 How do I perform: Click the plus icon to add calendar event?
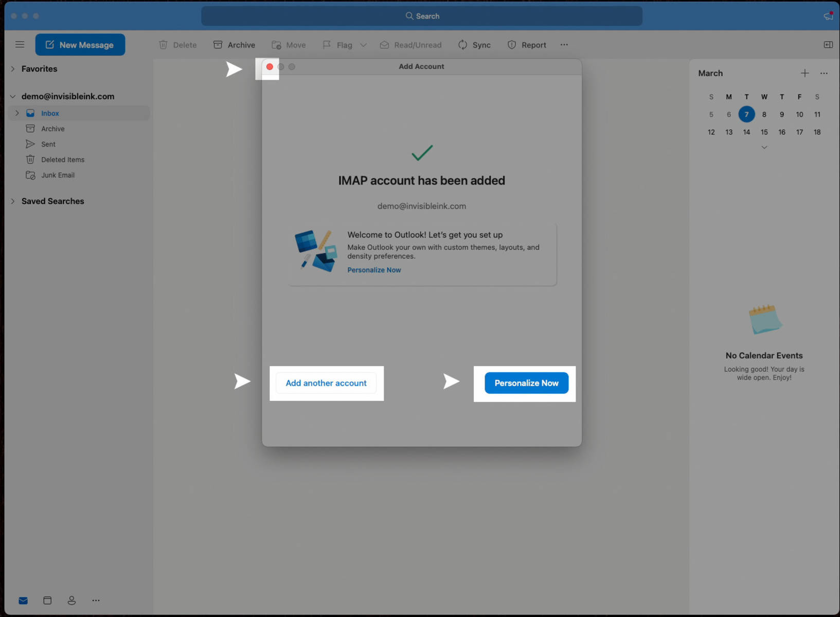[x=805, y=73]
